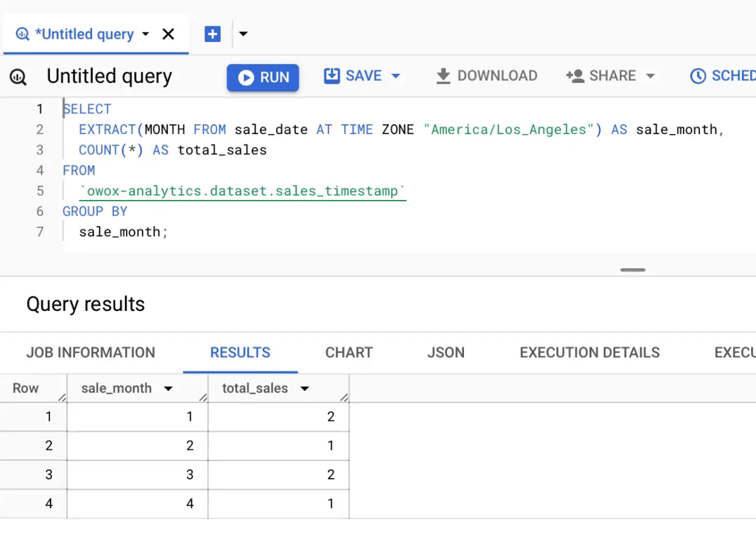Select sale_month cell in row 2
Screen dimensions: 756x539
pyautogui.click(x=138, y=446)
